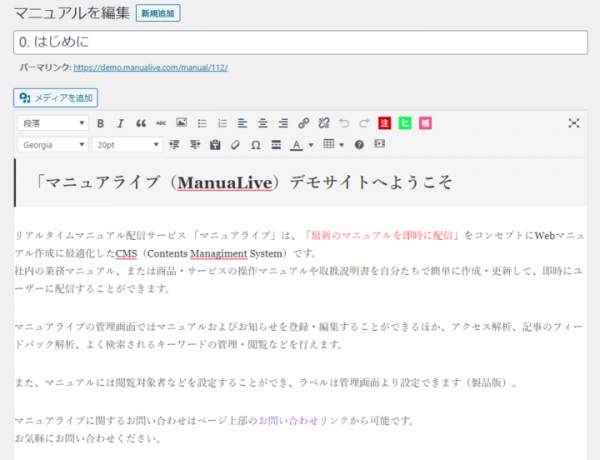Click the red 最新のマニュアルを即時に配信 text
Screen dimensions: 600x460
[x=382, y=235]
